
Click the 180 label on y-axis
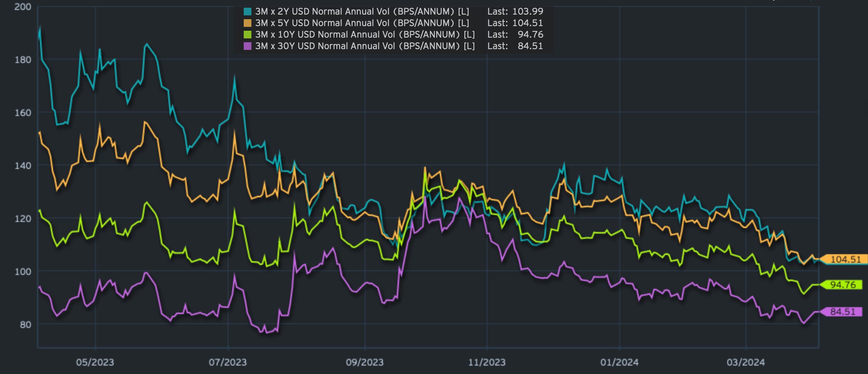tap(23, 60)
